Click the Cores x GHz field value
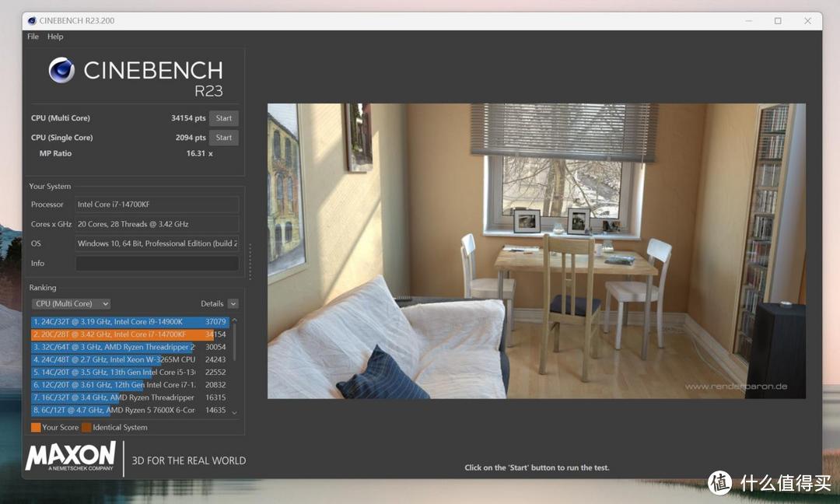Image resolution: width=840 pixels, height=504 pixels. pyautogui.click(x=157, y=224)
